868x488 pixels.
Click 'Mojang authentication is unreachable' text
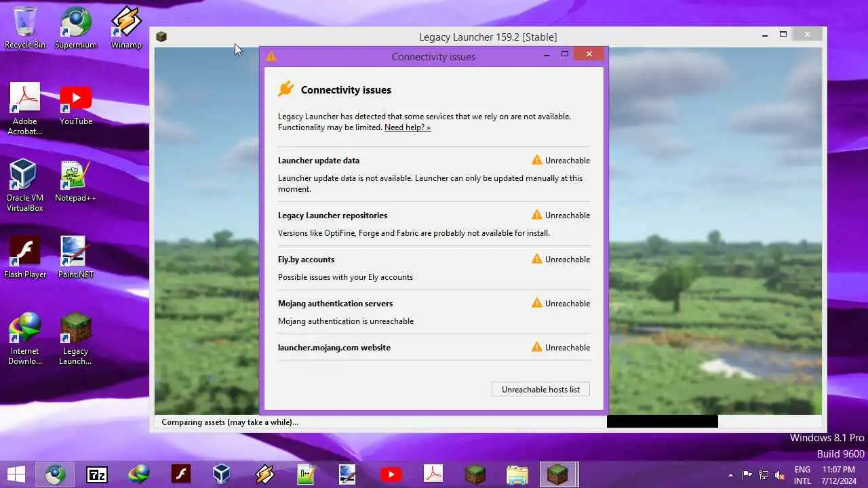pos(346,321)
